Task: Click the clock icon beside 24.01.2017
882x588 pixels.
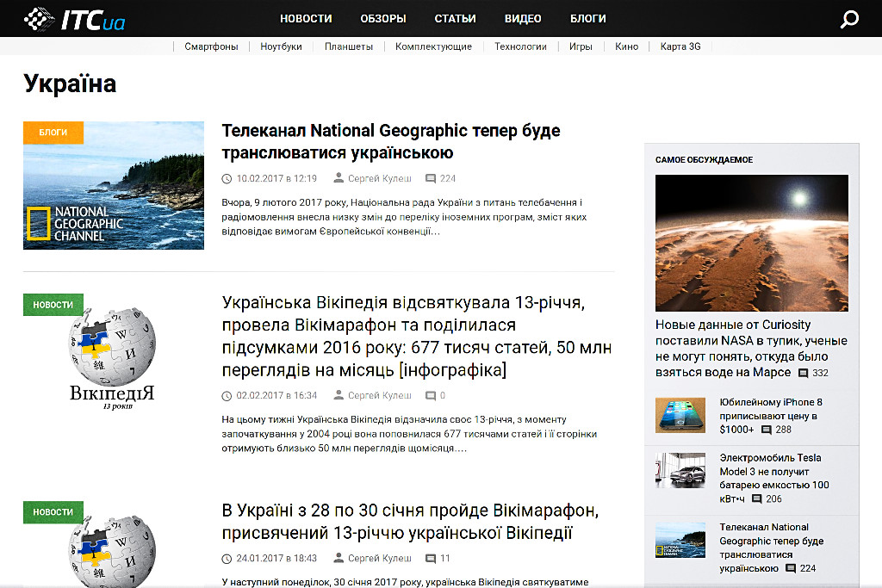Action: [x=227, y=559]
